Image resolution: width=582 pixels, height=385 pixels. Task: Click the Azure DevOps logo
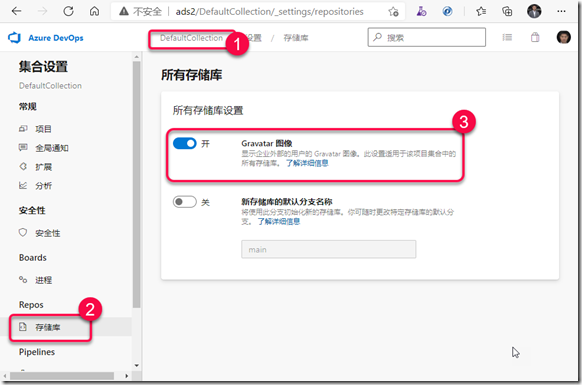(14, 37)
